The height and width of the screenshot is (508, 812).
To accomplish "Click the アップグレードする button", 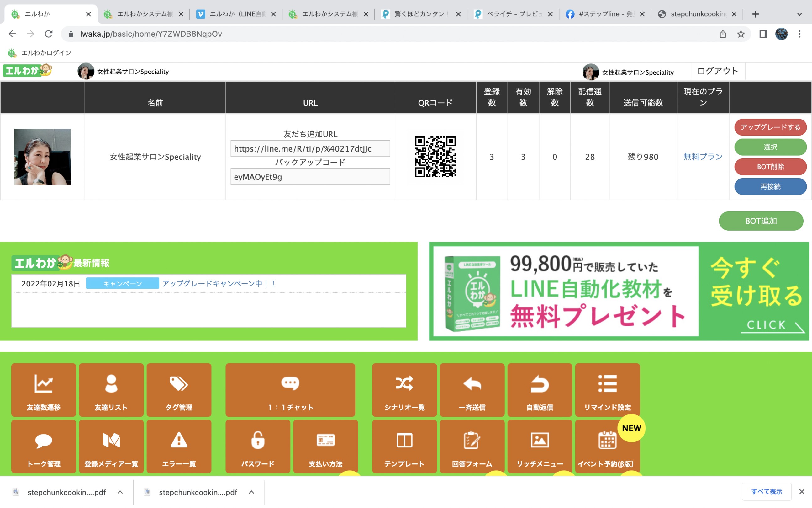I will coord(770,127).
